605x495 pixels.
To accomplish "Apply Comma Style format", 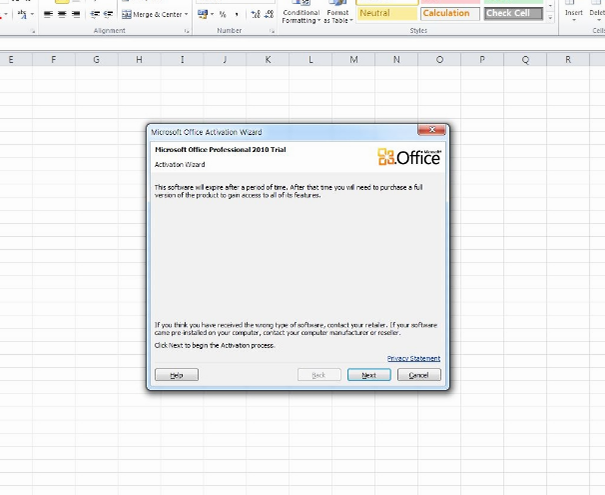I will click(237, 15).
